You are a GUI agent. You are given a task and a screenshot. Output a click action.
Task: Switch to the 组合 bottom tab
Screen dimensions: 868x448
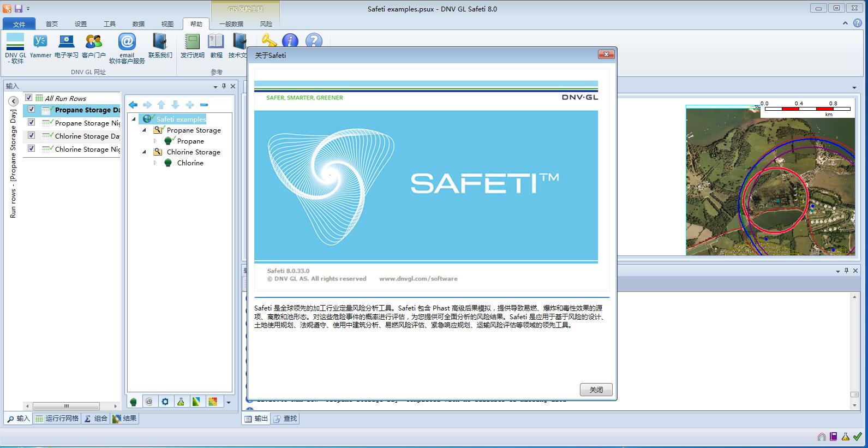coord(96,419)
